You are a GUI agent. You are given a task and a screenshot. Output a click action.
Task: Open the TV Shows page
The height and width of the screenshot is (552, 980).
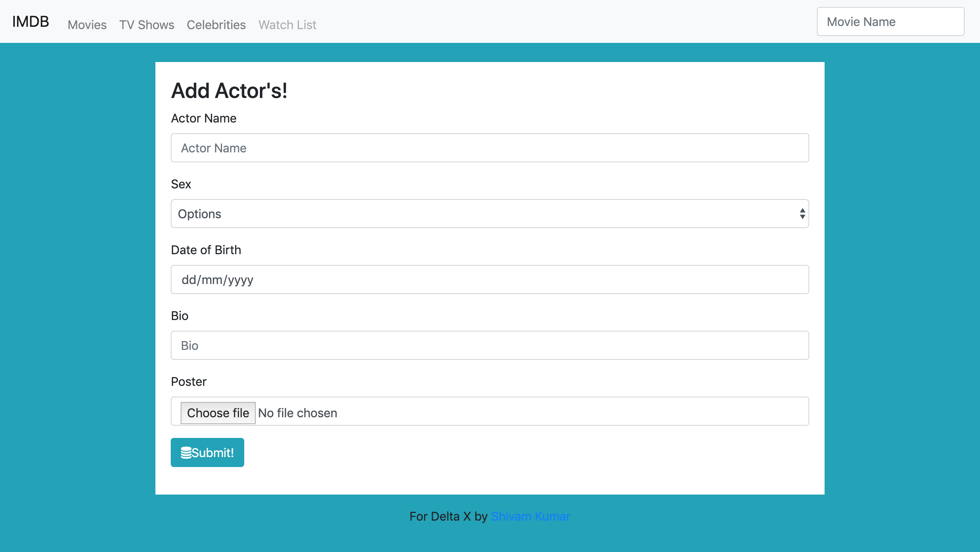coord(147,24)
